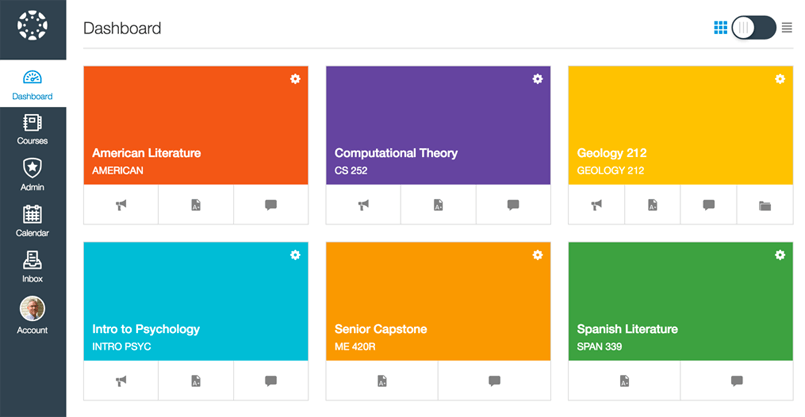Select the list view icon

(787, 28)
